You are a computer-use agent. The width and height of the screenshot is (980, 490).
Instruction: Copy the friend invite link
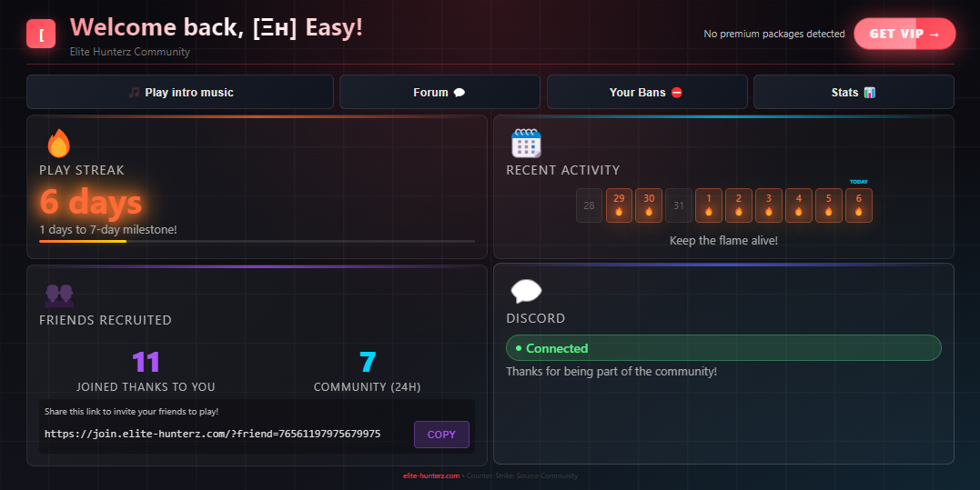(x=441, y=435)
